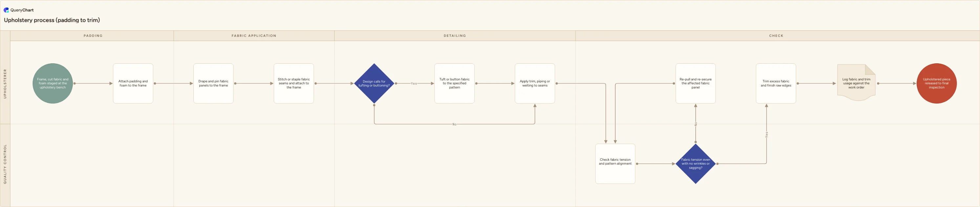Viewport: 980px width, 207px height.
Task: Select the 'Attach padding and foam' step
Action: 133,84
